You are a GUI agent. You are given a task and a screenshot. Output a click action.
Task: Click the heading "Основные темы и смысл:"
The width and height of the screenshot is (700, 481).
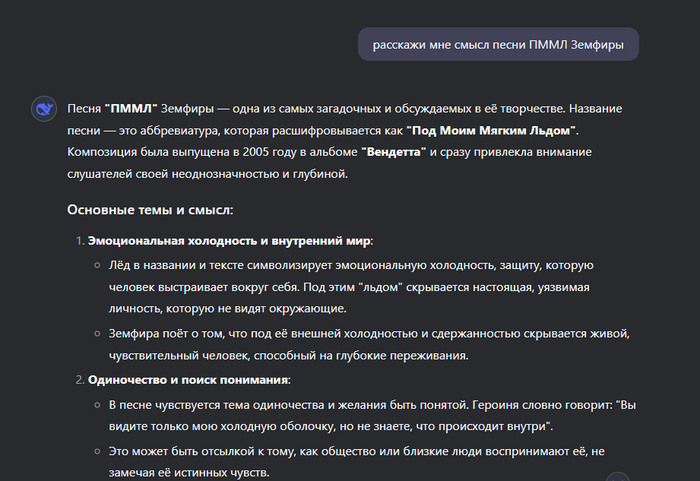click(150, 210)
